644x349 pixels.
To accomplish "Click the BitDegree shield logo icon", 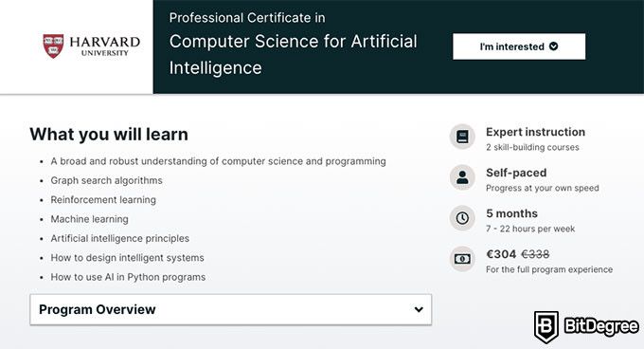I will pyautogui.click(x=546, y=327).
